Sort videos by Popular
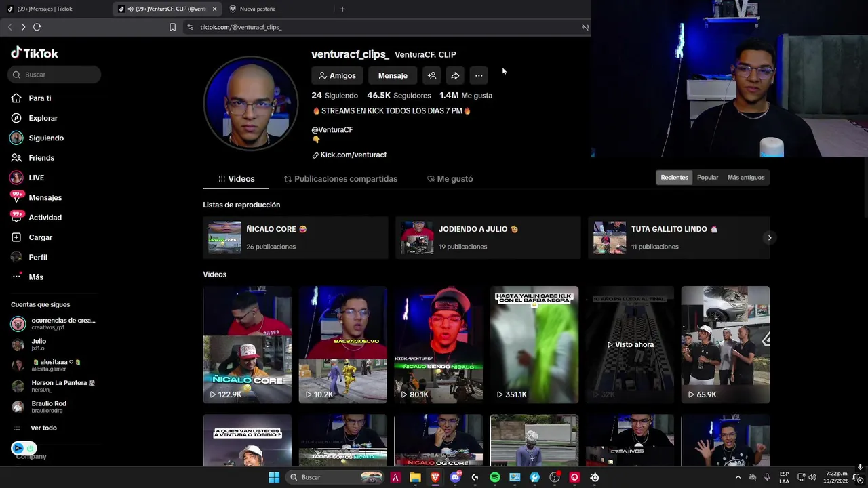 [707, 178]
